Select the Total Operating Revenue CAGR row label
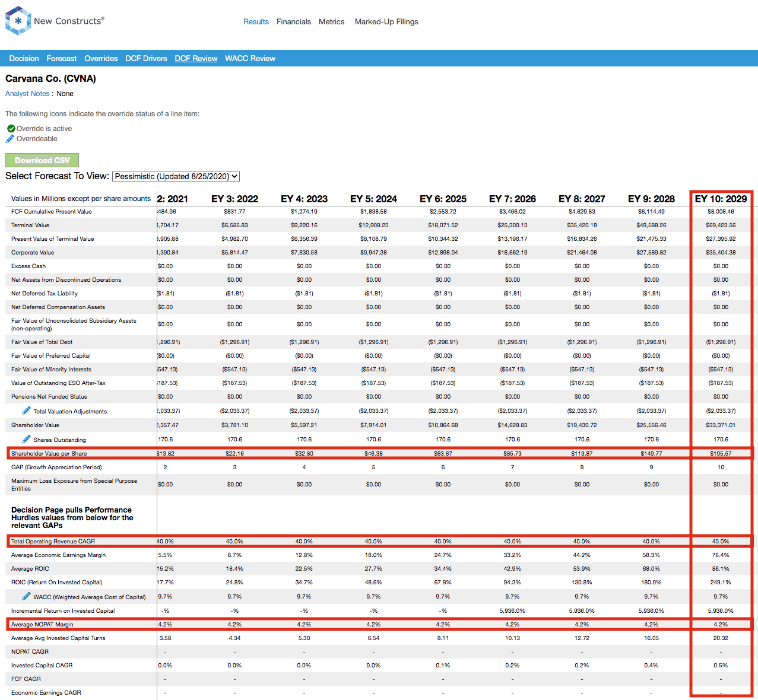 click(53, 541)
